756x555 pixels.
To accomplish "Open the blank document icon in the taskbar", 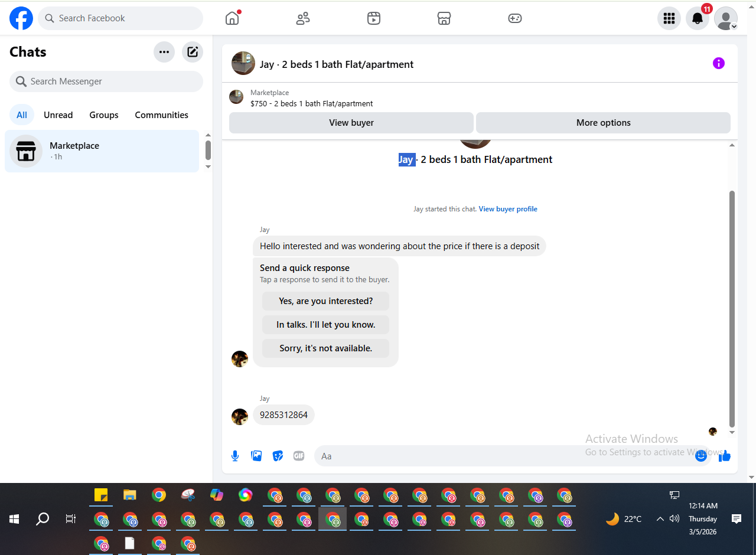I will pyautogui.click(x=130, y=543).
